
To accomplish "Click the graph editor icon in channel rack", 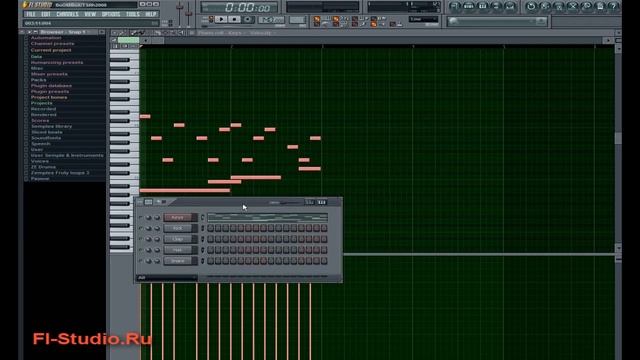I will 310,202.
